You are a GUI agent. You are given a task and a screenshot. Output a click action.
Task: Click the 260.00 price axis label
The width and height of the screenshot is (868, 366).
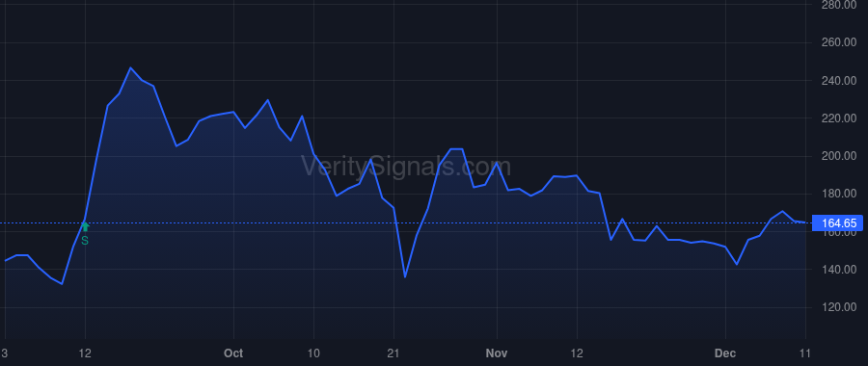point(840,42)
